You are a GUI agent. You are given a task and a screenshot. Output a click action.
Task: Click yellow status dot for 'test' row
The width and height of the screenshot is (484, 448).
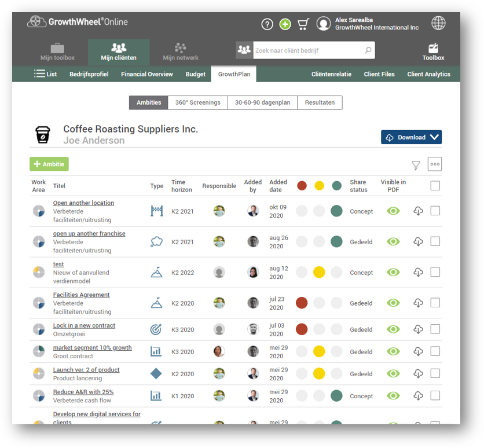point(319,272)
